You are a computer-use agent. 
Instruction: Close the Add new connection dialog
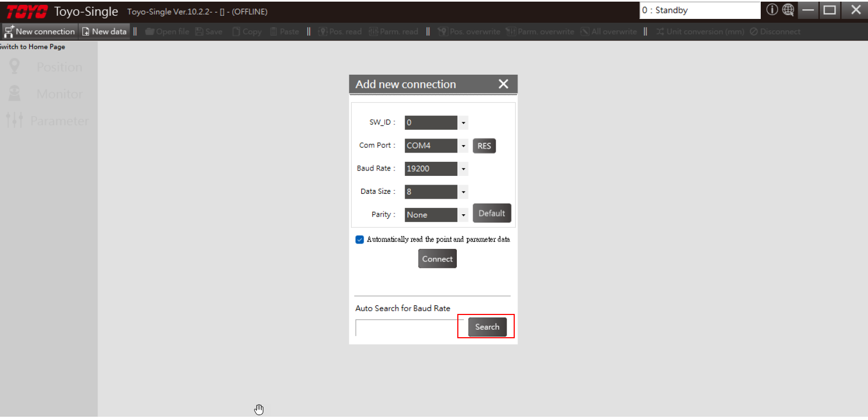[x=503, y=84]
